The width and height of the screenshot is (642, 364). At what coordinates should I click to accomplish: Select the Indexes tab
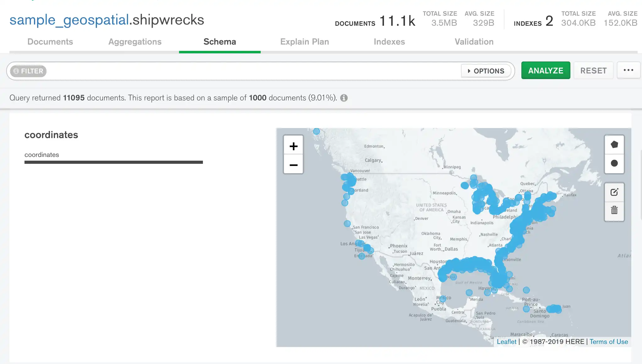(x=389, y=41)
